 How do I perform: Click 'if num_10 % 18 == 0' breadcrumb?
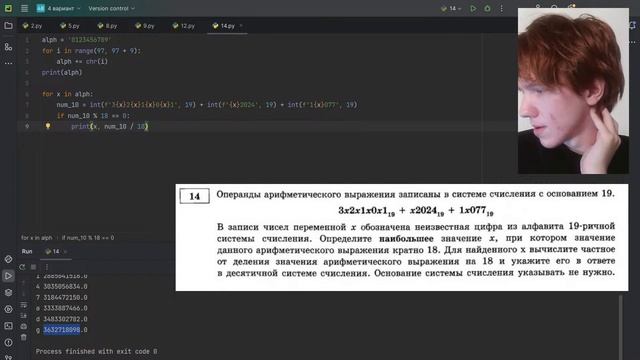coord(88,238)
